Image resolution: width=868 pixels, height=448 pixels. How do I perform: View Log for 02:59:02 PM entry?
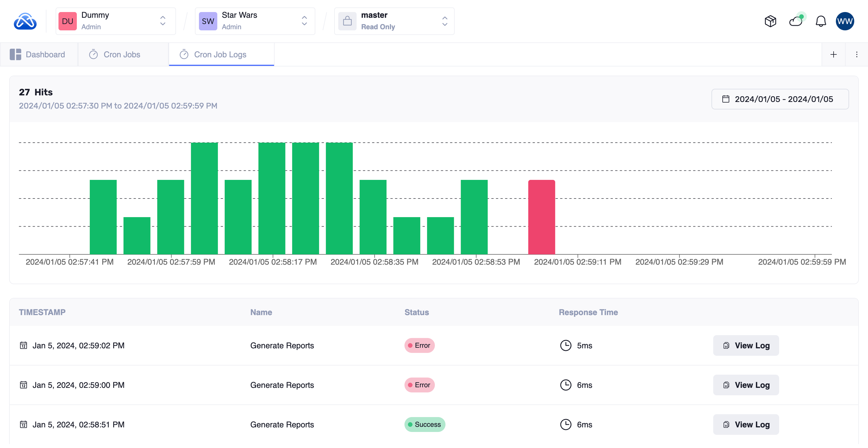(746, 346)
